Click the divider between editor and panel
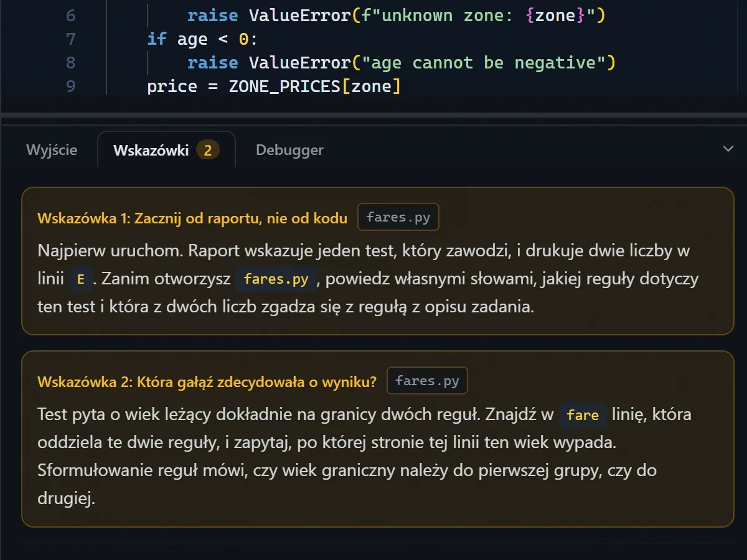 tap(374, 116)
